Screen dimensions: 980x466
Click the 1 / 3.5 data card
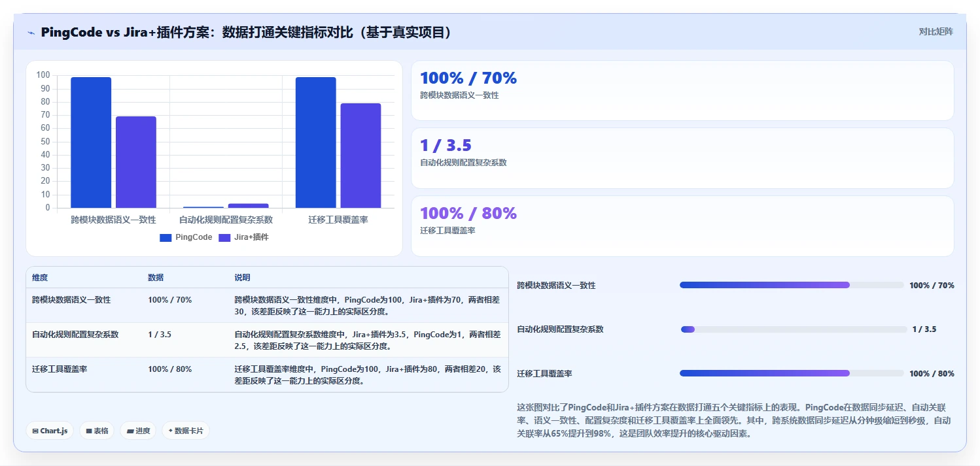click(682, 158)
